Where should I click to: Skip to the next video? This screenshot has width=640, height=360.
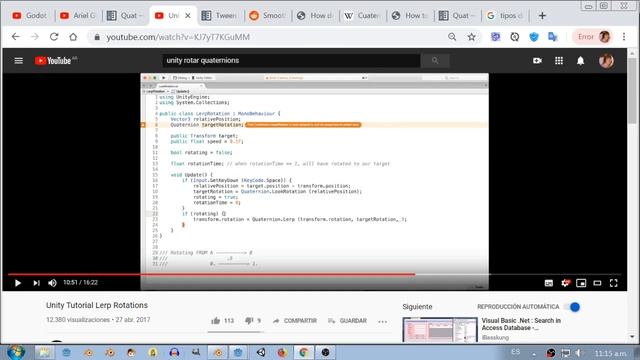(36, 283)
